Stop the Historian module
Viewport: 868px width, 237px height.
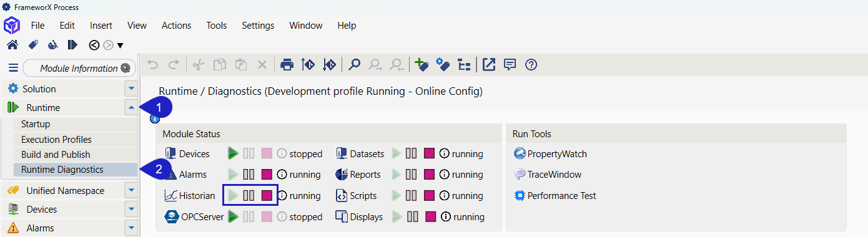click(267, 196)
